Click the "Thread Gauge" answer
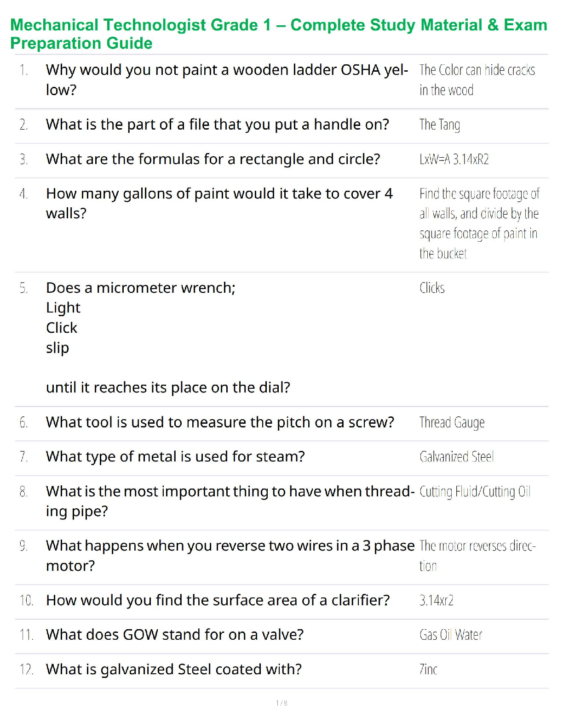The height and width of the screenshot is (728, 563). (x=452, y=422)
